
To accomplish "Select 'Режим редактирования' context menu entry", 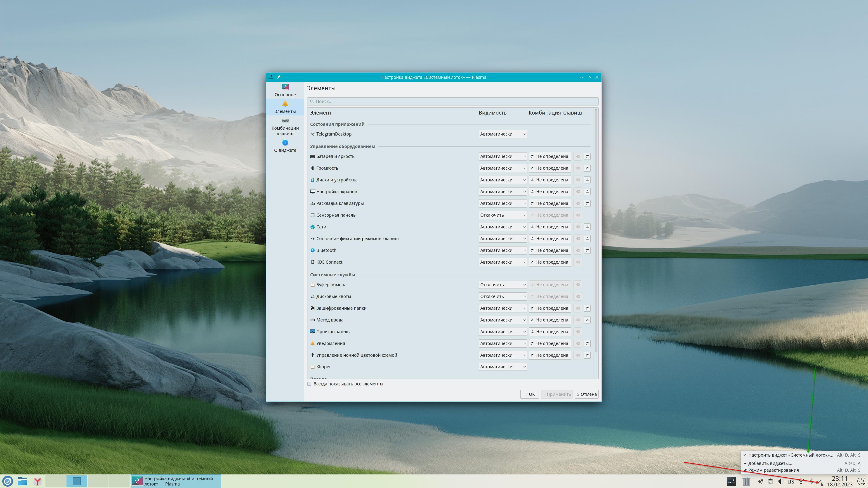I will pyautogui.click(x=773, y=470).
